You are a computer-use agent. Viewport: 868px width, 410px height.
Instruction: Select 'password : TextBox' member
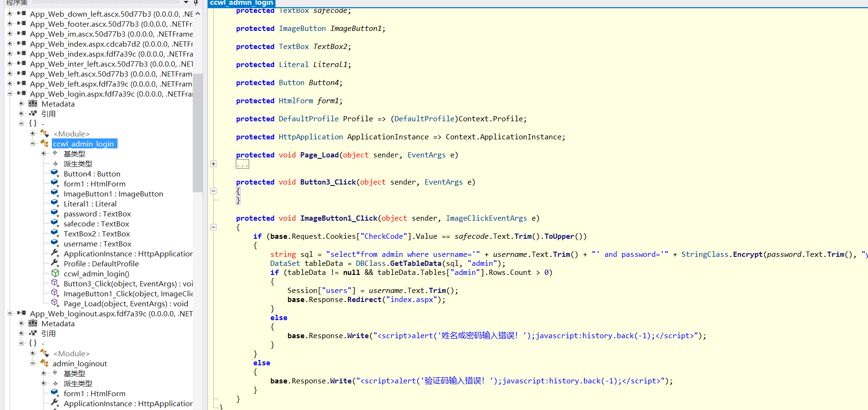pyautogui.click(x=97, y=214)
